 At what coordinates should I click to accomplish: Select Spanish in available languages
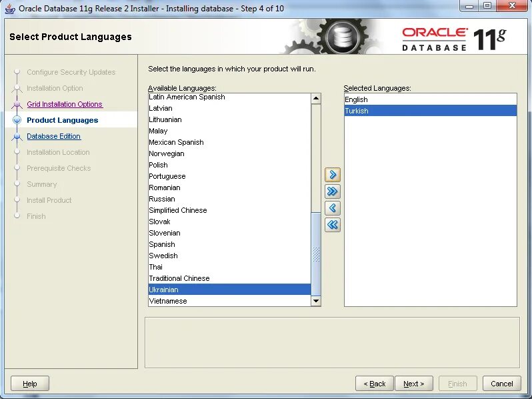(230, 244)
